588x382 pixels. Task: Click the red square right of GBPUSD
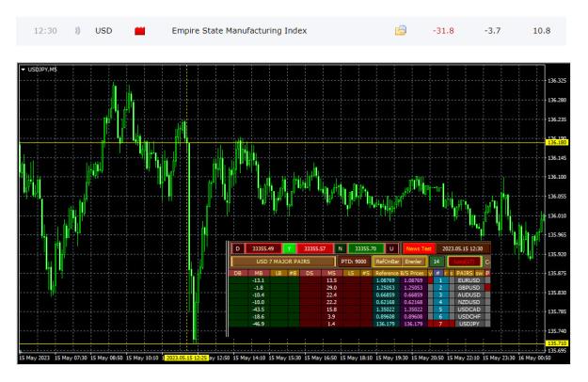(487, 288)
